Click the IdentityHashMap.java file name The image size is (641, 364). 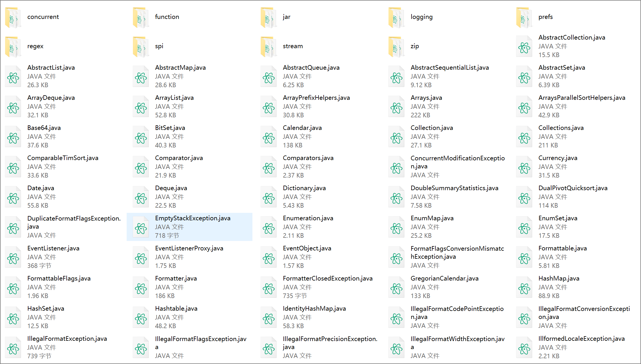[x=314, y=309]
